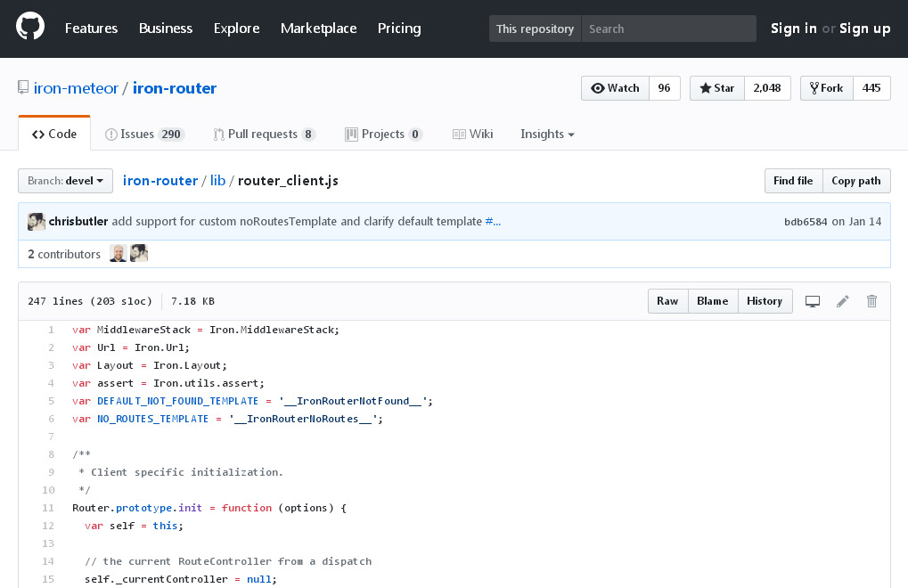Click the second contributor avatar

click(x=139, y=254)
